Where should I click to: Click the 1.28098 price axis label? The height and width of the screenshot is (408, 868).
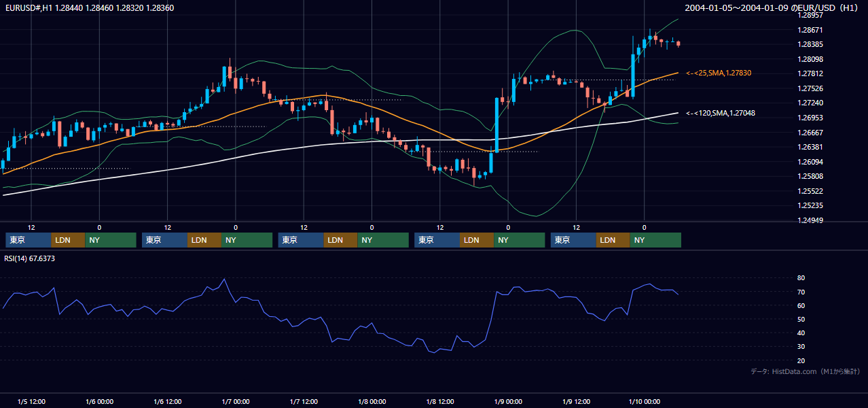[810, 59]
